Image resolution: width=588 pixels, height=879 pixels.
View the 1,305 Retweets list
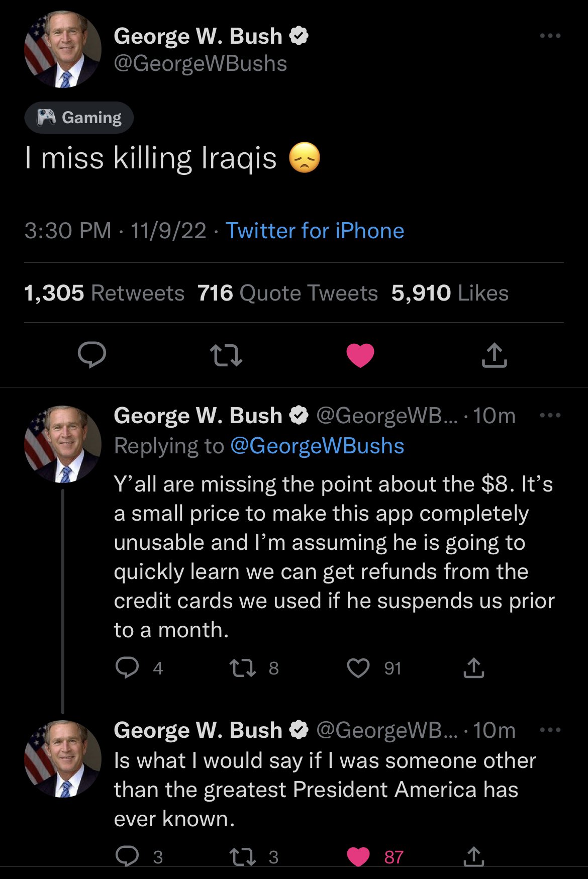point(105,293)
